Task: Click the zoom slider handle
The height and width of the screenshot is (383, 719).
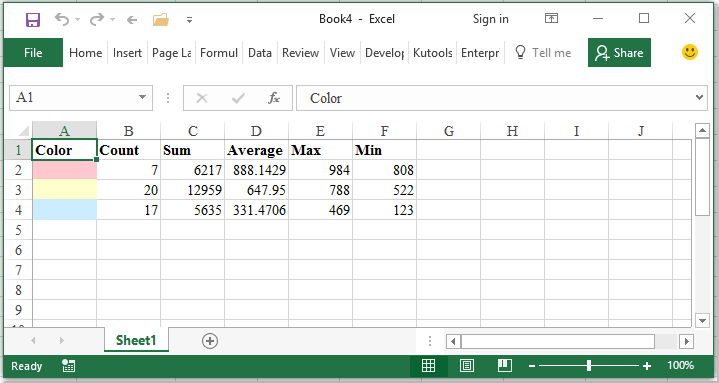Action: [x=589, y=366]
